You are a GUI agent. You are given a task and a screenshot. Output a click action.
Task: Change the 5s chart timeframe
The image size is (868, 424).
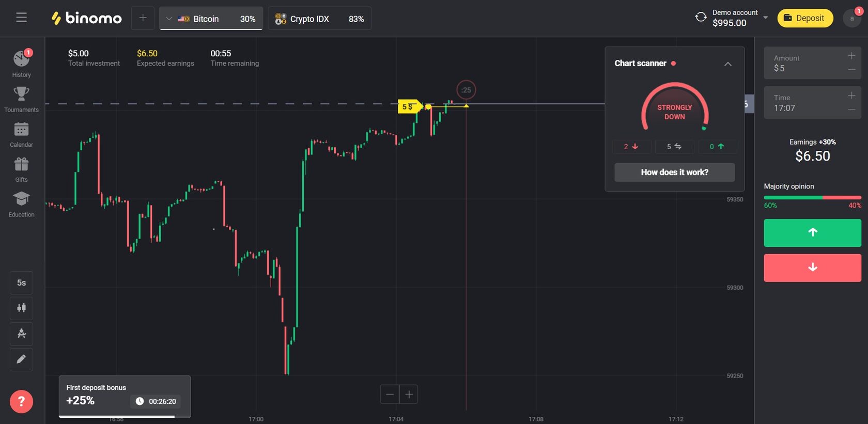tap(21, 282)
